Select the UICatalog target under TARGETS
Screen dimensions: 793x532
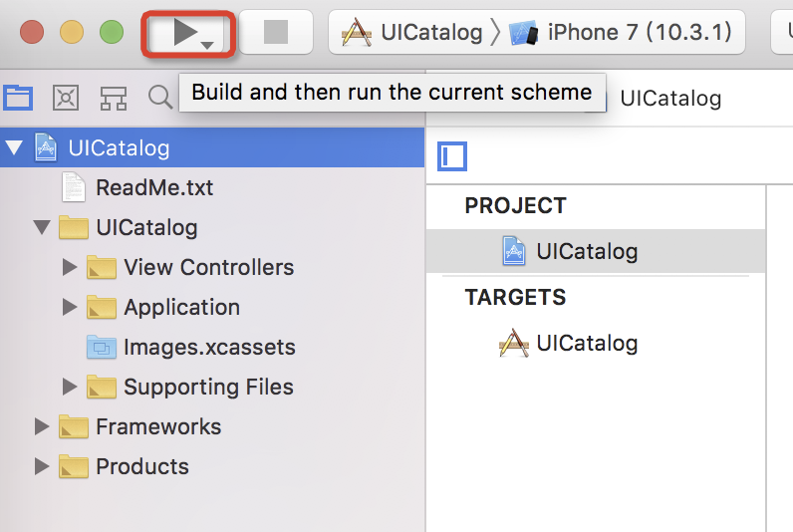(x=586, y=344)
